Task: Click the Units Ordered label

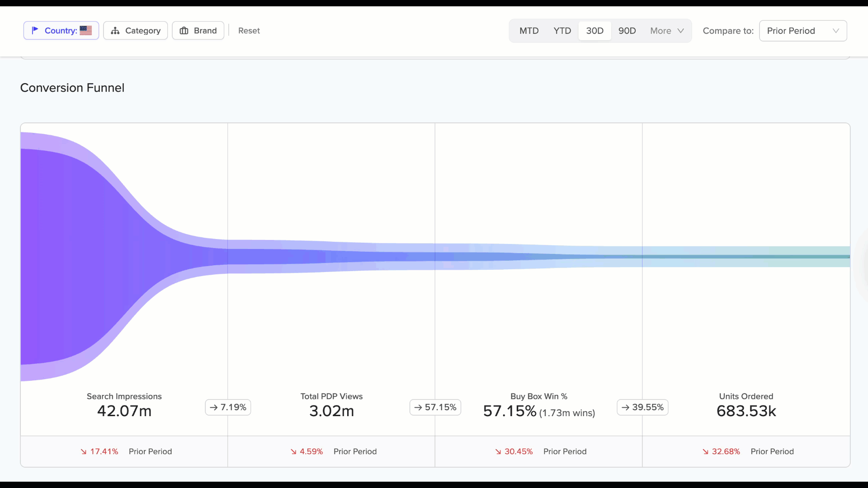Action: [x=746, y=396]
